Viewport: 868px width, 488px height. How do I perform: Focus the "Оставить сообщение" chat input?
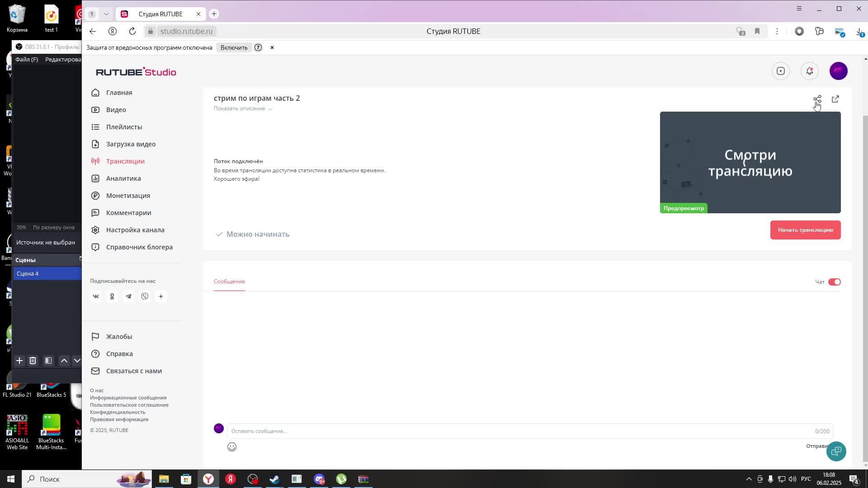(520, 431)
